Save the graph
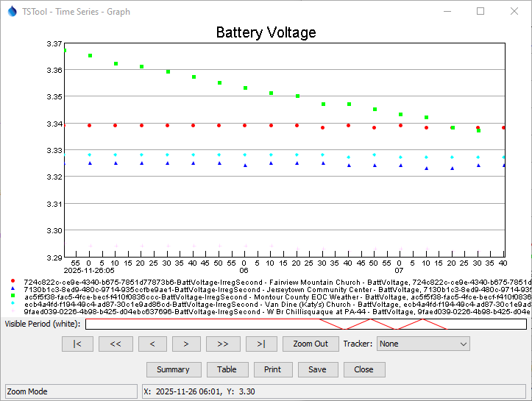Viewport: 532px width, 401px height. tap(317, 369)
